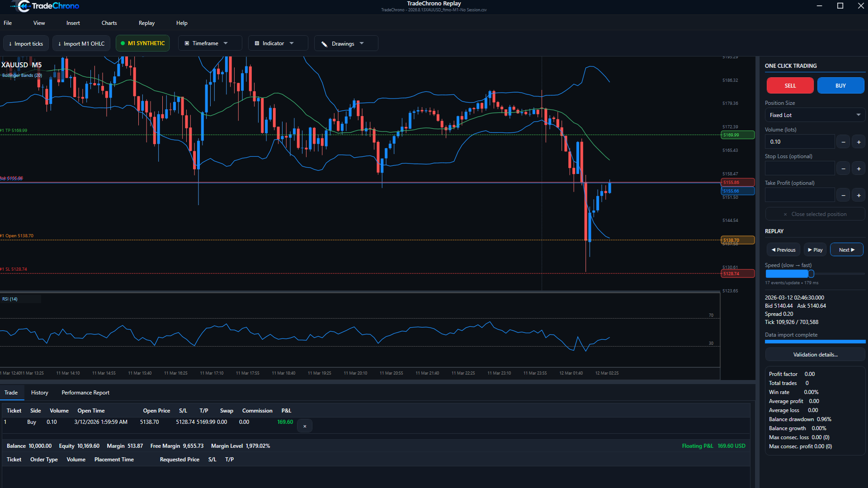Open the Insert menu
The height and width of the screenshot is (488, 868).
(73, 23)
